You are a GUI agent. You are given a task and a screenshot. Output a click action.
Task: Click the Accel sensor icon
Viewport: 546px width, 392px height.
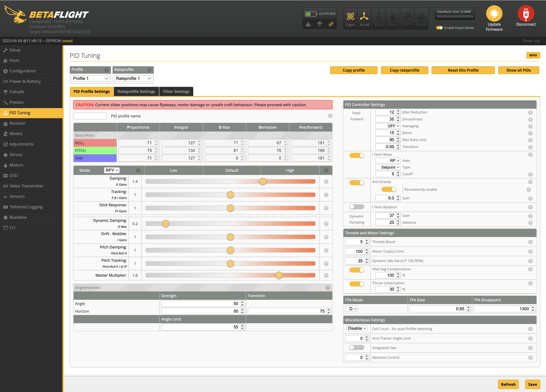[364, 16]
